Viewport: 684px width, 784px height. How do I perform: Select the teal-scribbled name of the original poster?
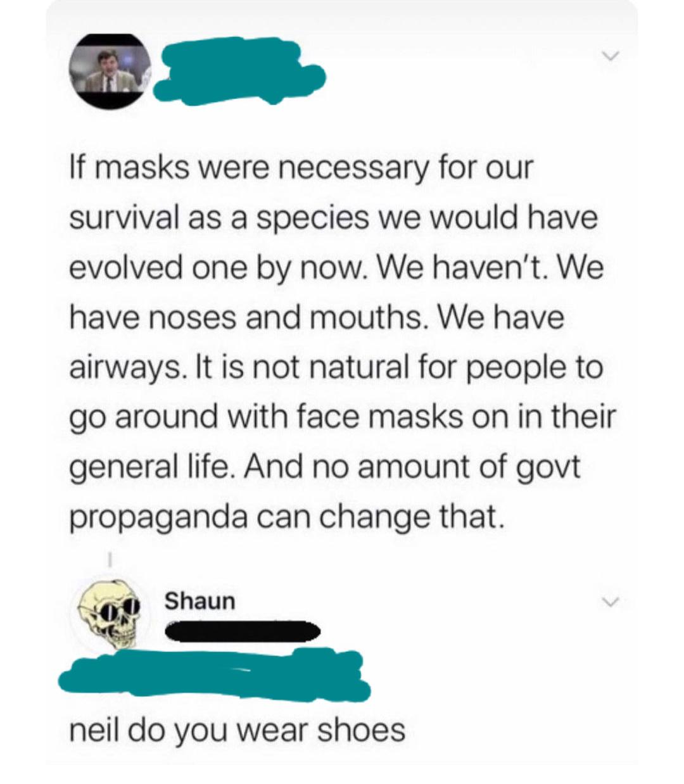[x=239, y=70]
